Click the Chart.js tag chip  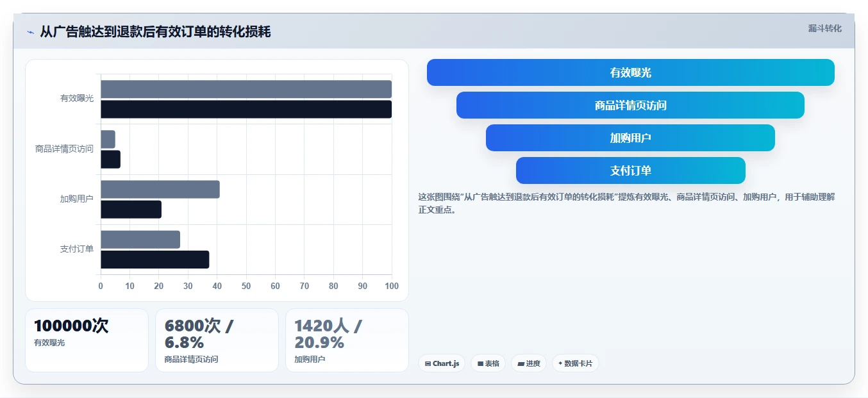click(x=442, y=363)
